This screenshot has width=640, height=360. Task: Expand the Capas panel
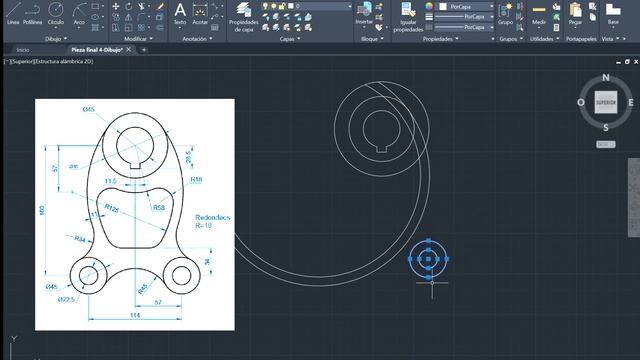point(290,39)
